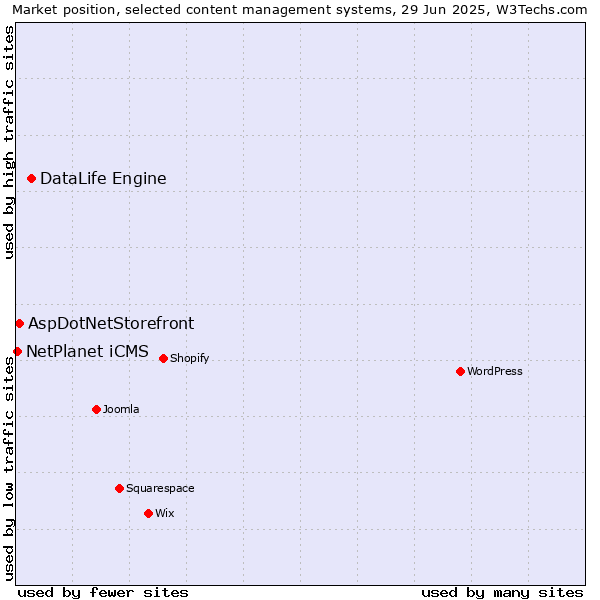Viewport: 600px width, 600px height.
Task: Click the AspDotNetStorefront red marker
Action: click(20, 324)
